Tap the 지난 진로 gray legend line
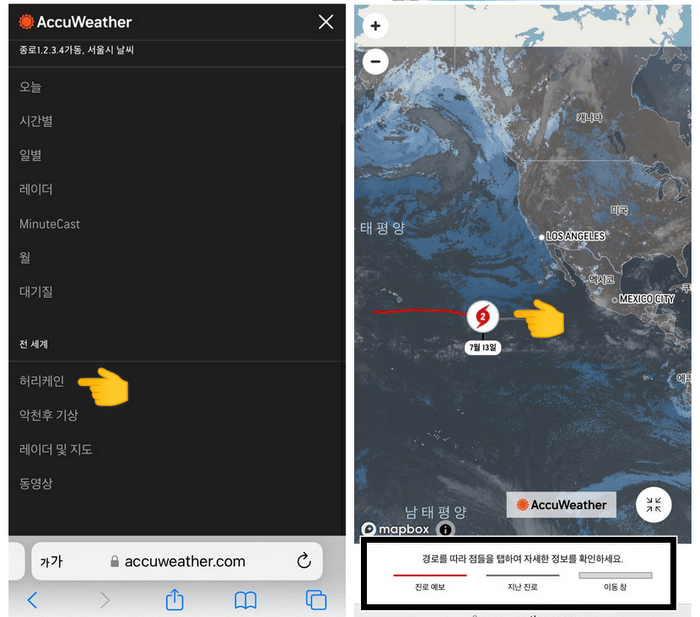The height and width of the screenshot is (617, 700). click(x=522, y=575)
